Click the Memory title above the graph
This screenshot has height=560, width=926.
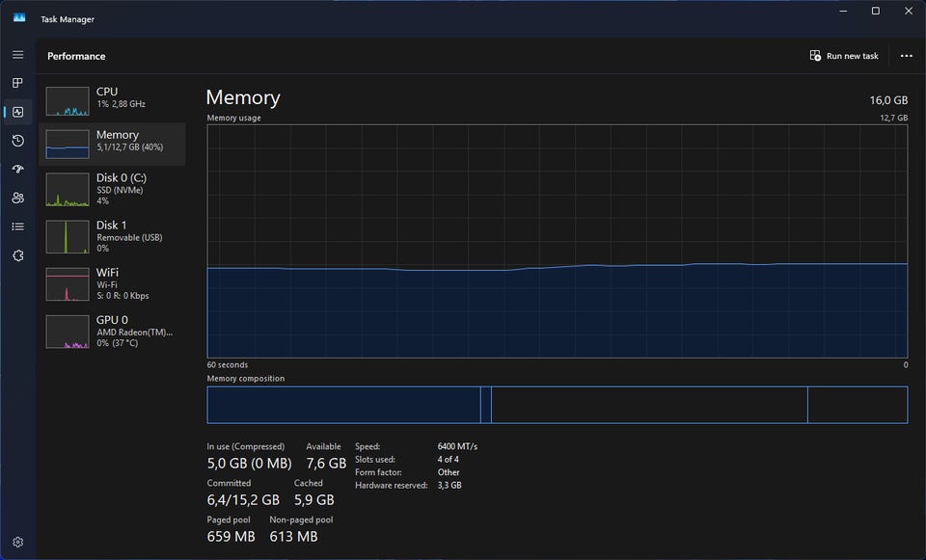[243, 97]
